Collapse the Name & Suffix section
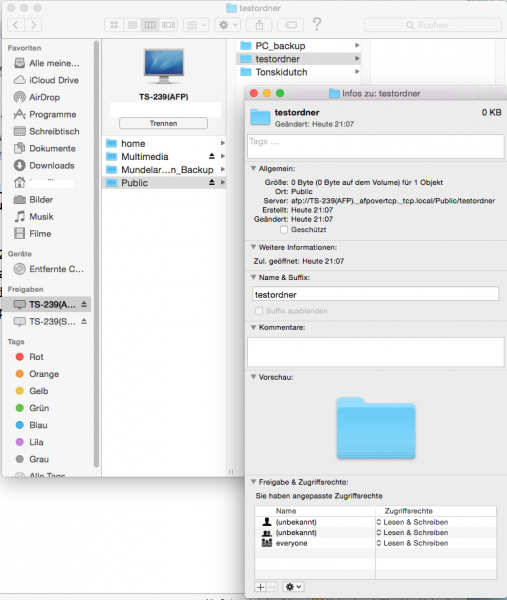This screenshot has width=507, height=600. tap(253, 277)
